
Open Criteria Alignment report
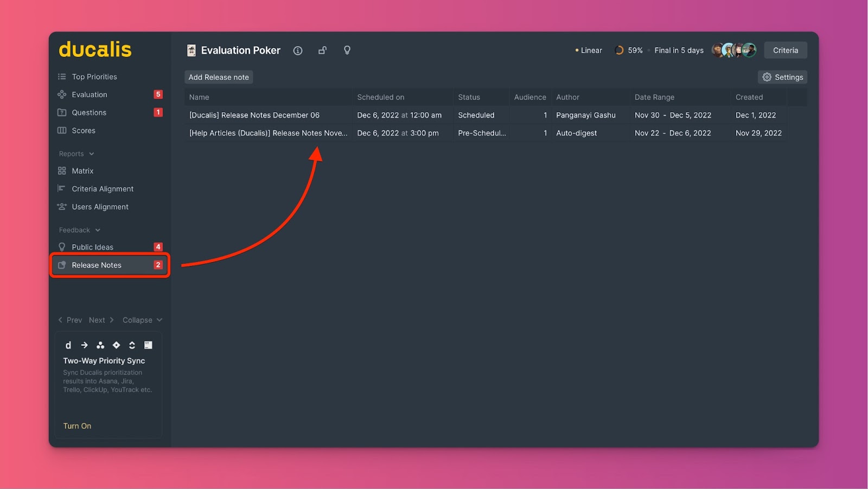pyautogui.click(x=103, y=189)
